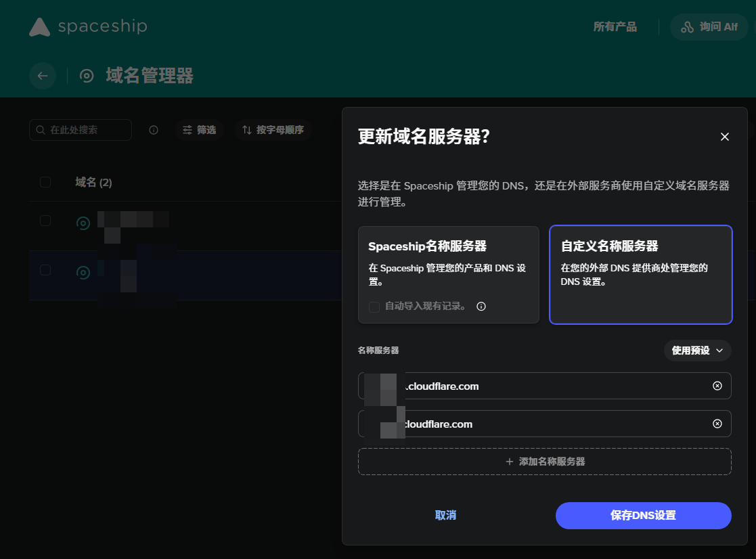Click info icon next to 自动导入现有记录
Viewport: 756px width, 559px height.
click(x=481, y=307)
